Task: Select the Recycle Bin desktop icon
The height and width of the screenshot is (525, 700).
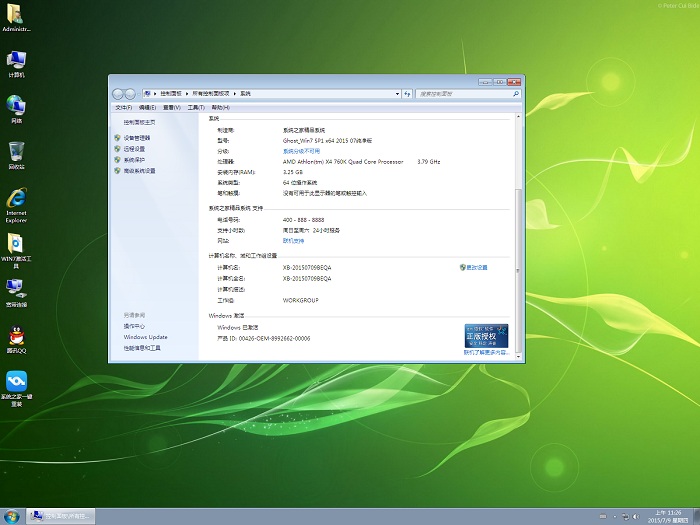Action: tap(16, 152)
